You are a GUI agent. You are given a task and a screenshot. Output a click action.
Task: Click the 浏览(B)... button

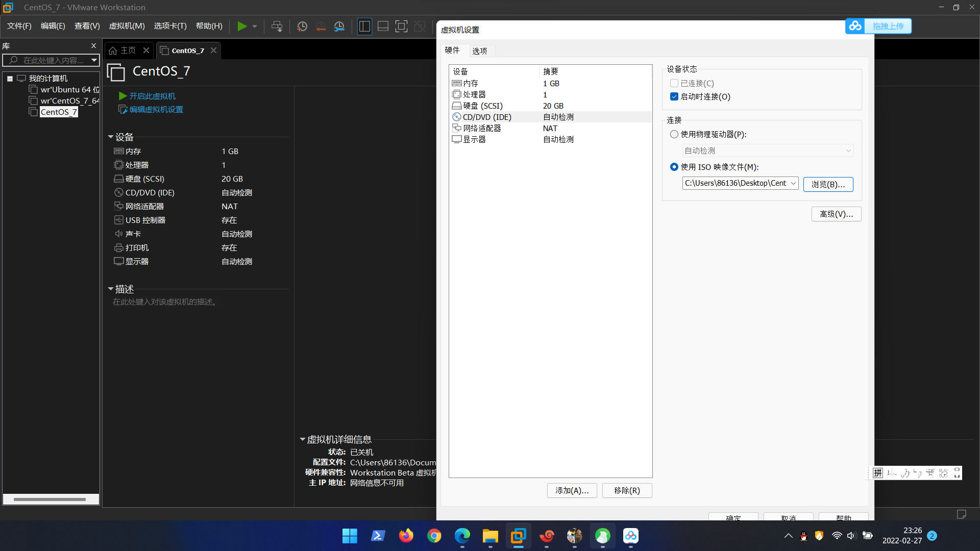pyautogui.click(x=828, y=184)
